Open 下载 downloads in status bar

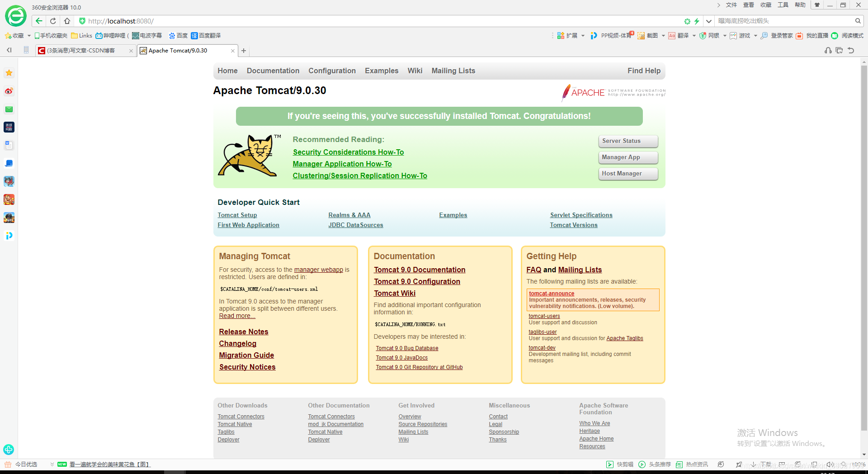[761, 465]
